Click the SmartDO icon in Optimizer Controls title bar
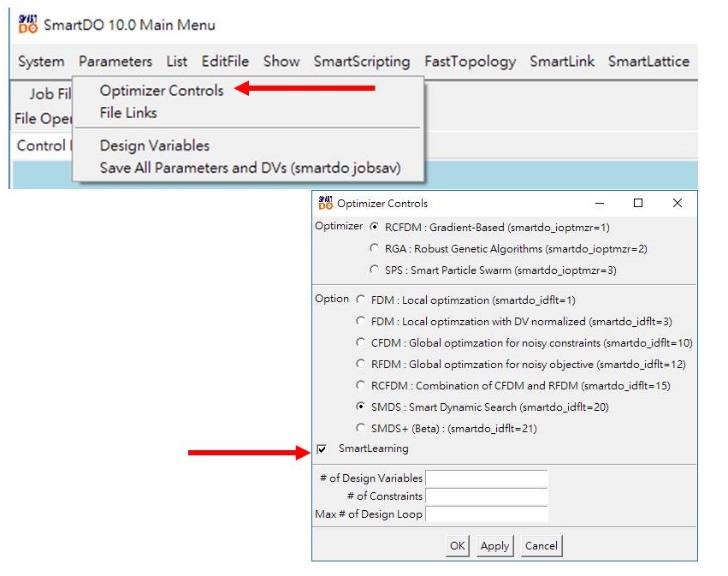The width and height of the screenshot is (728, 576). tap(325, 204)
